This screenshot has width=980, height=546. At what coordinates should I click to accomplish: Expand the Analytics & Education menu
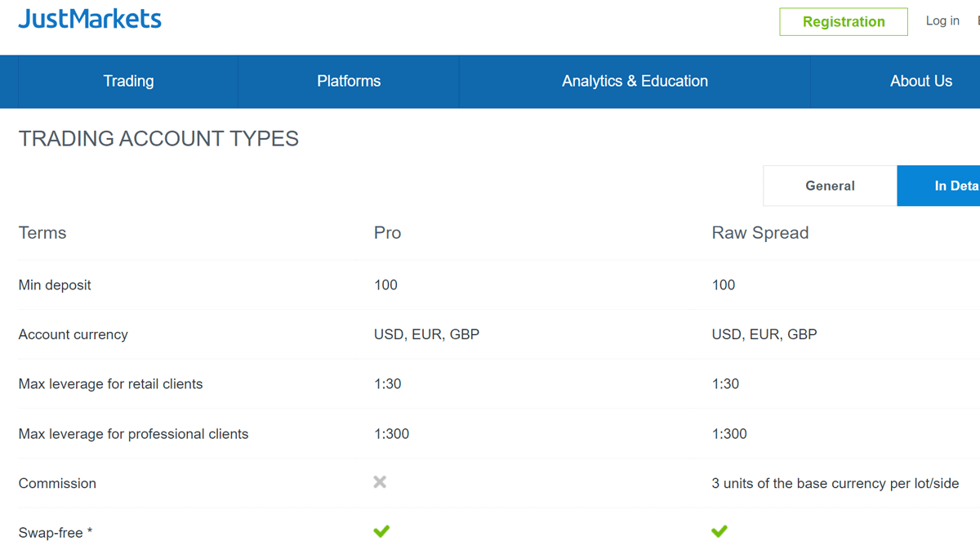point(635,81)
